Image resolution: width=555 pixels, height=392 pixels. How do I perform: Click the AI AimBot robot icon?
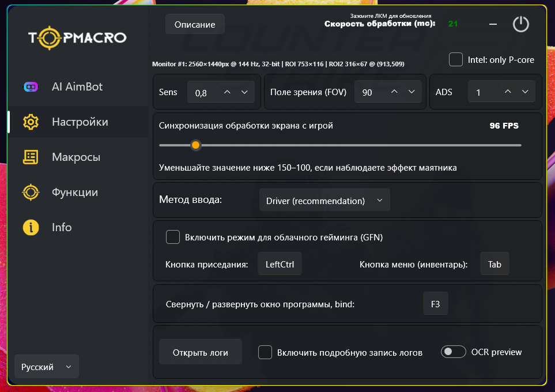31,87
